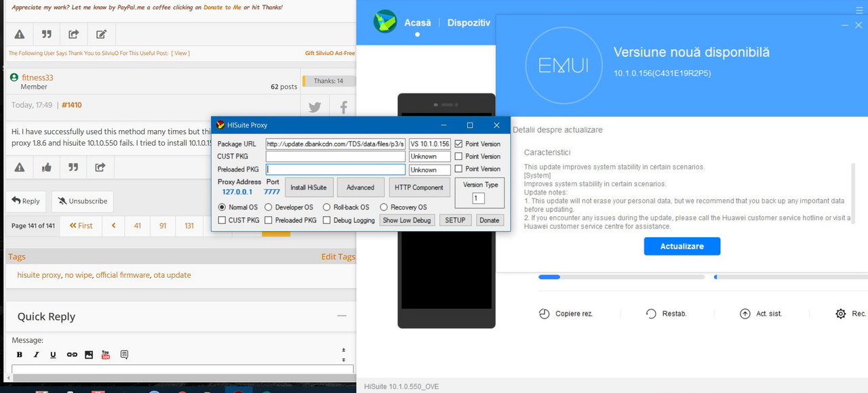The width and height of the screenshot is (868, 393).
Task: Select Normal OS radio button
Action: (222, 207)
